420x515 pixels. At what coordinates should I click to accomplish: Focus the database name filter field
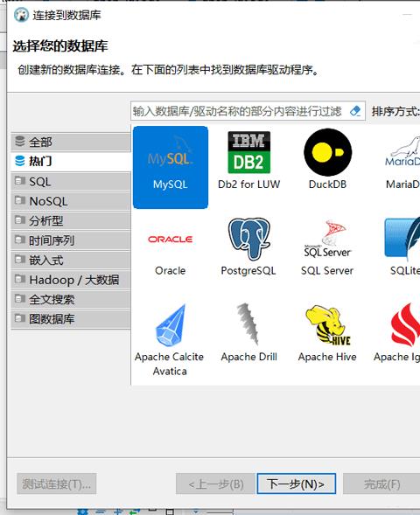tap(240, 111)
